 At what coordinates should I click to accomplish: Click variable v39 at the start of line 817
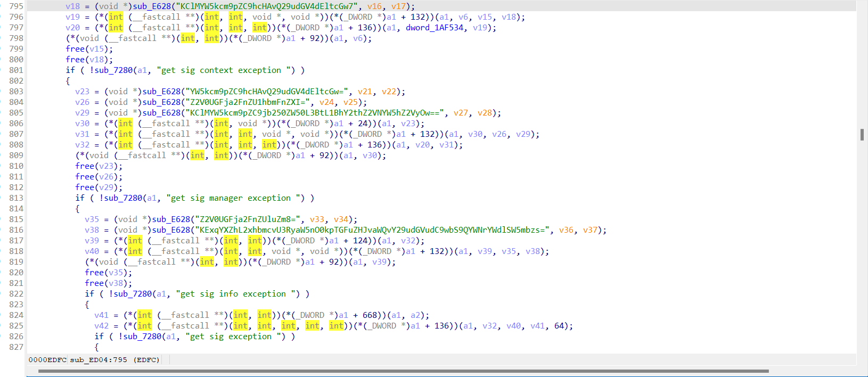click(92, 241)
